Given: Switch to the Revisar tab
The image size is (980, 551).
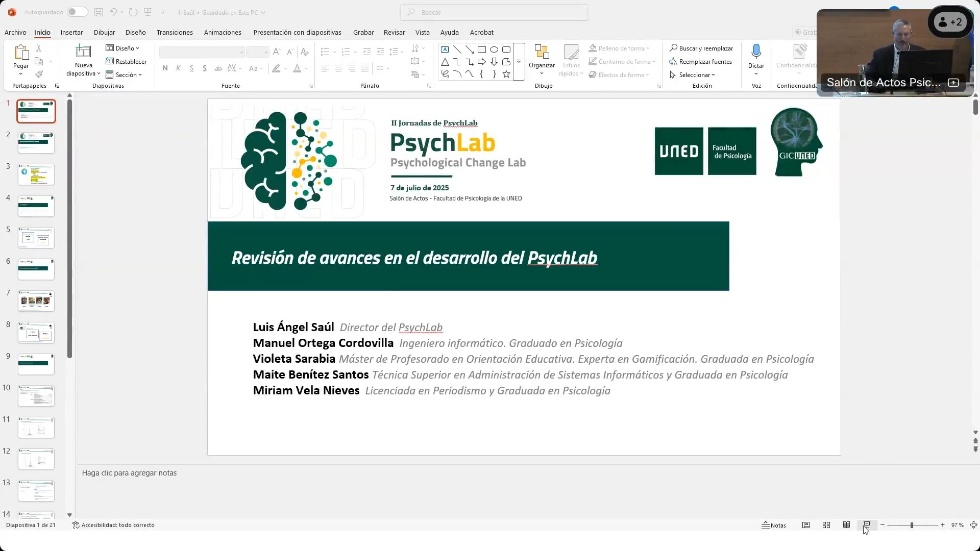Looking at the screenshot, I should [x=395, y=32].
